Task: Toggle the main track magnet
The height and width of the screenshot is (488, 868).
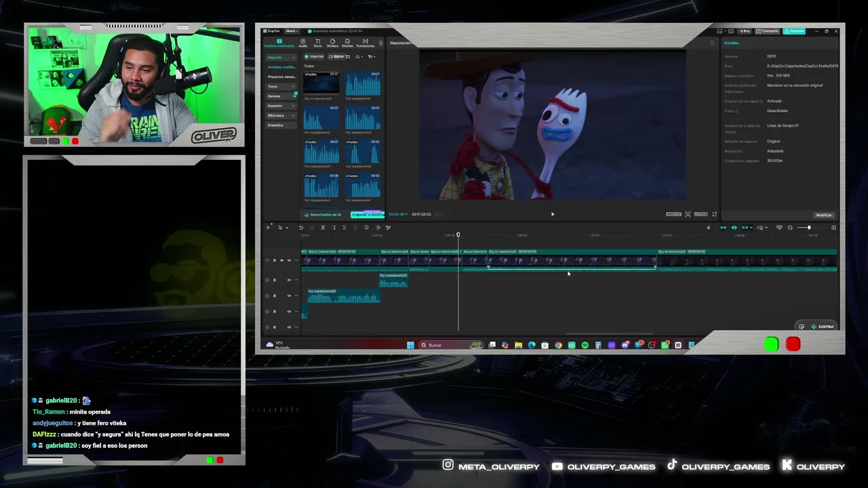Action: pyautogui.click(x=723, y=228)
